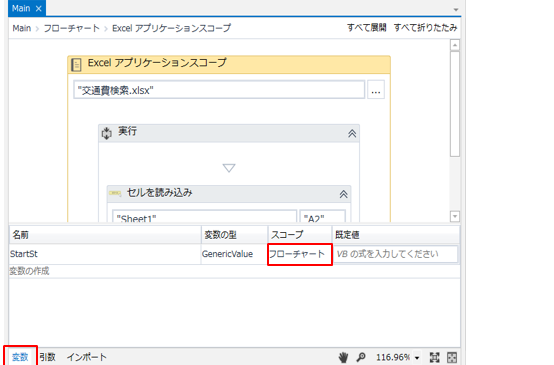Viewport: 554px width, 365px height.
Task: Toggle the overview panel icon
Action: 452,357
